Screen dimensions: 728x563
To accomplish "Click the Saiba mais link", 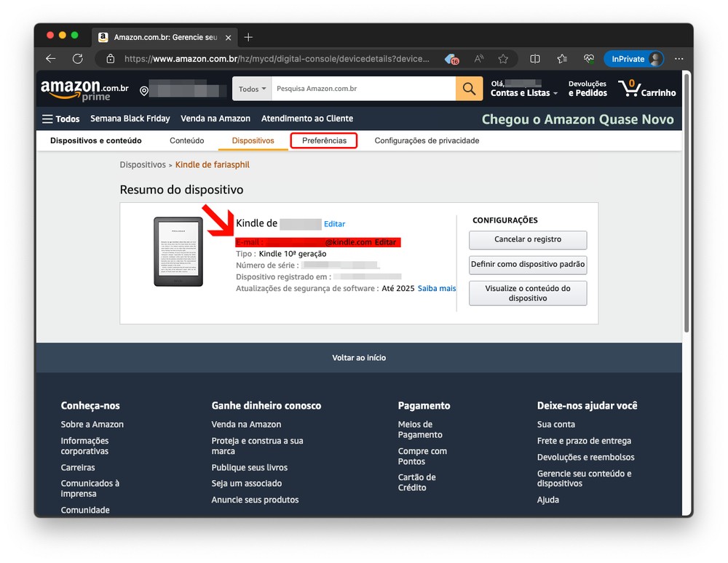I will [437, 289].
